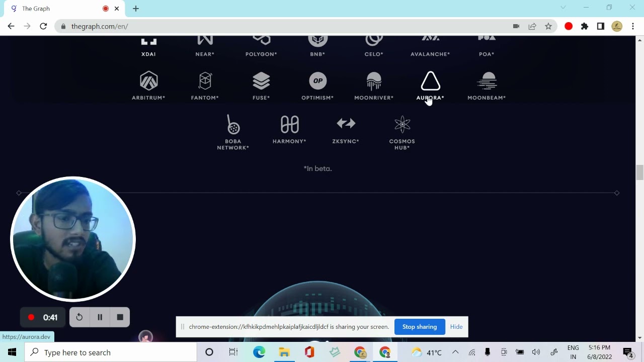
Task: Click the POA network label
Action: pos(487,54)
